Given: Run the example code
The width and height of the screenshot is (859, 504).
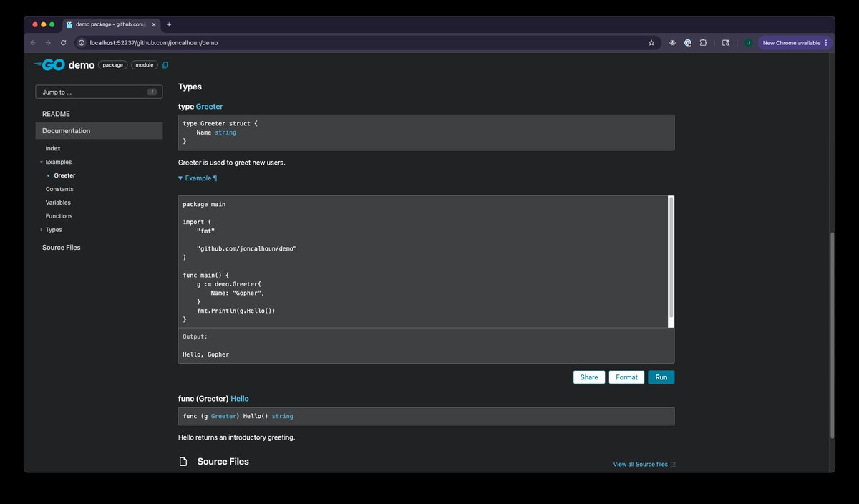Looking at the screenshot, I should click(661, 377).
